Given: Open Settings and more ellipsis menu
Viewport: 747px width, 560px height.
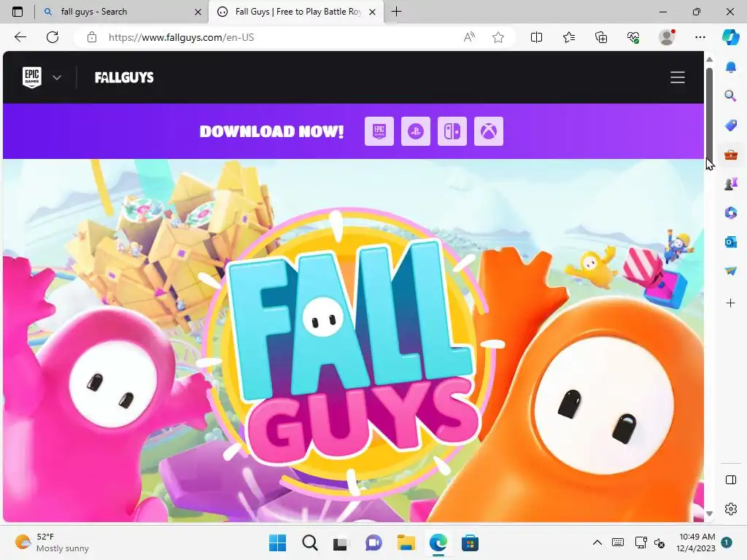Looking at the screenshot, I should [x=700, y=37].
